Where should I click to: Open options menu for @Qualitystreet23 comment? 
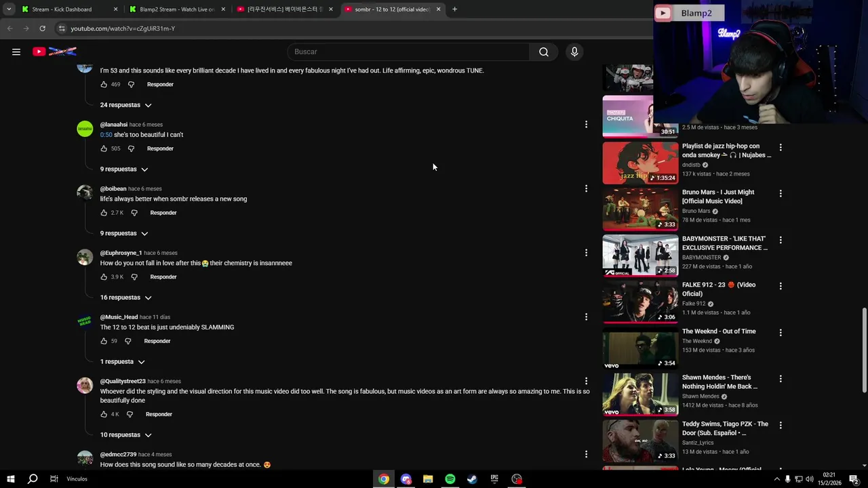tap(586, 381)
